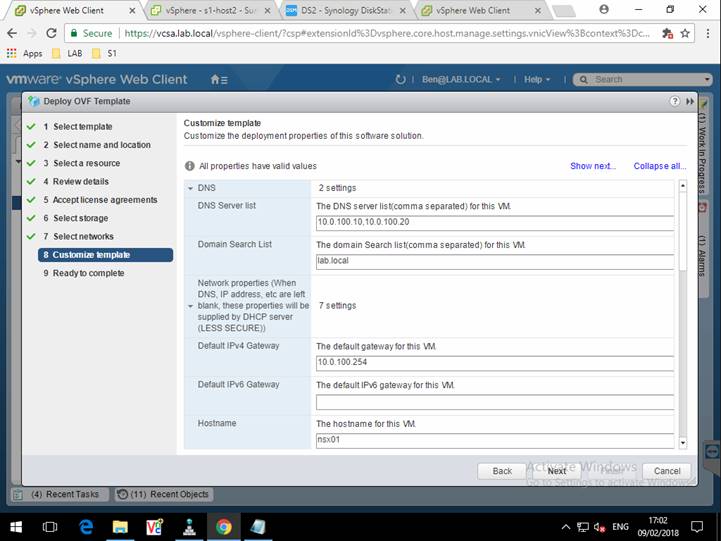The width and height of the screenshot is (721, 541).
Task: Edit the Hostname field nsx01
Action: (x=495, y=440)
